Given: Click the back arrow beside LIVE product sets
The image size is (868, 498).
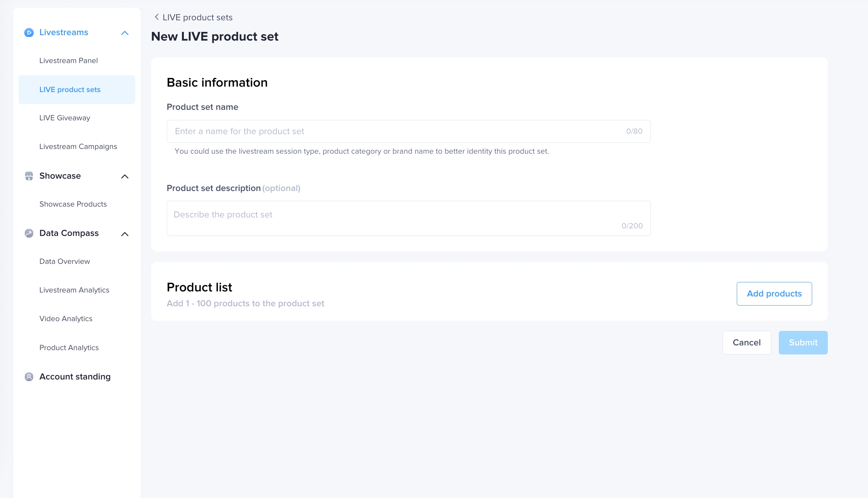Looking at the screenshot, I should pyautogui.click(x=157, y=17).
